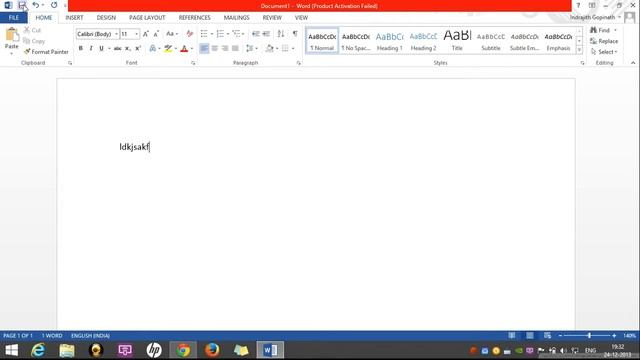The height and width of the screenshot is (360, 640).
Task: Open Change Case dropdown
Action: point(172,34)
